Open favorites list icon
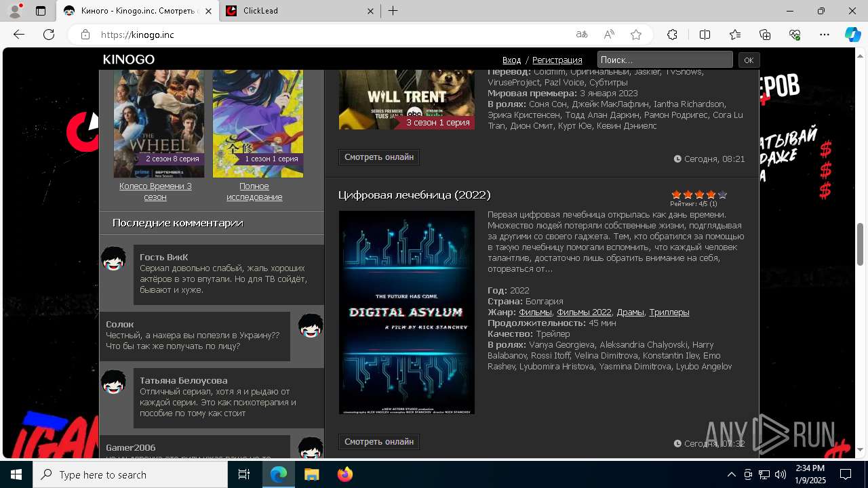This screenshot has height=488, width=868. pyautogui.click(x=735, y=35)
